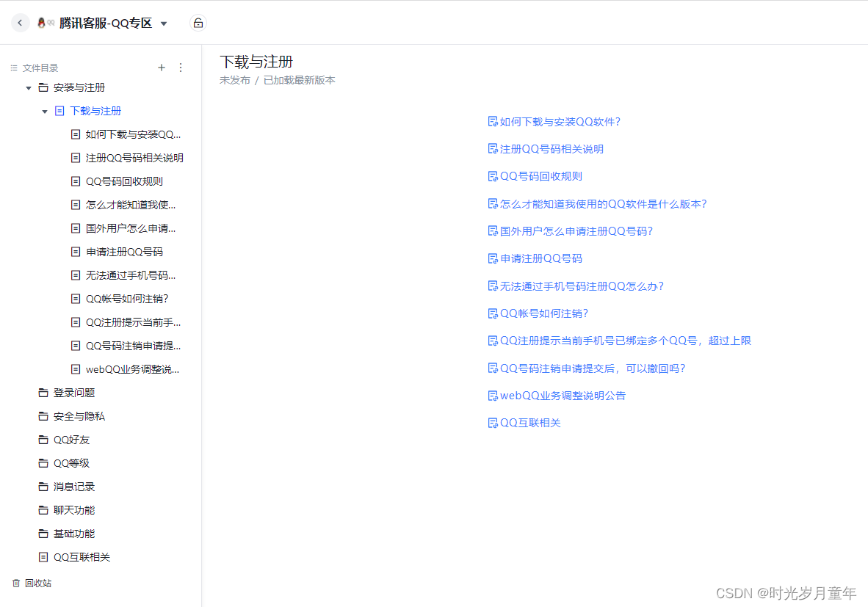
Task: Click the QQ等级 folder icon
Action: point(43,463)
